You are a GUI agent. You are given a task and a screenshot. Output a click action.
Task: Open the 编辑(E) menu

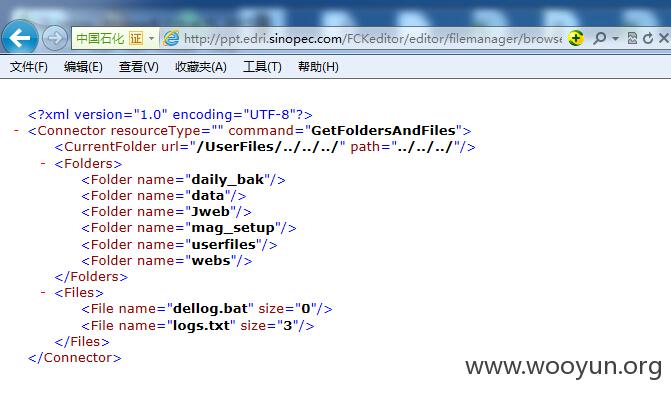tap(83, 67)
